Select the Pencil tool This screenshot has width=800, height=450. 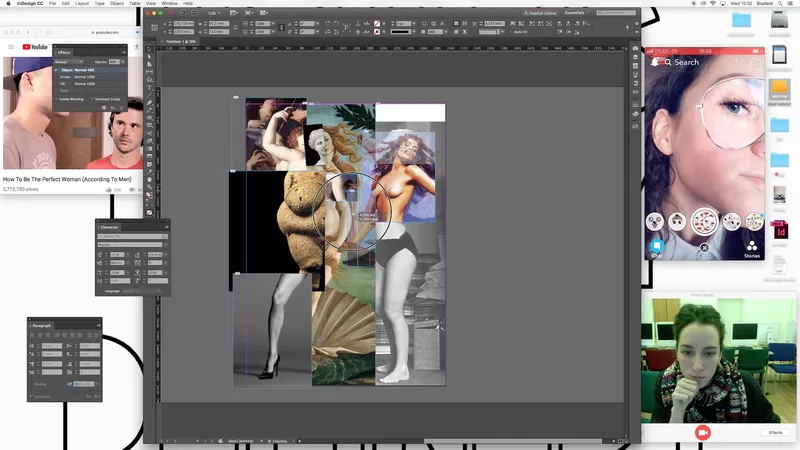point(149,110)
